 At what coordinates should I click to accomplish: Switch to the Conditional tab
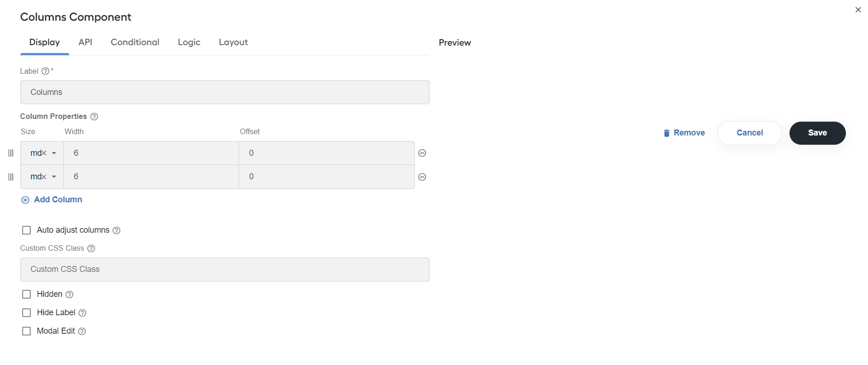[135, 42]
